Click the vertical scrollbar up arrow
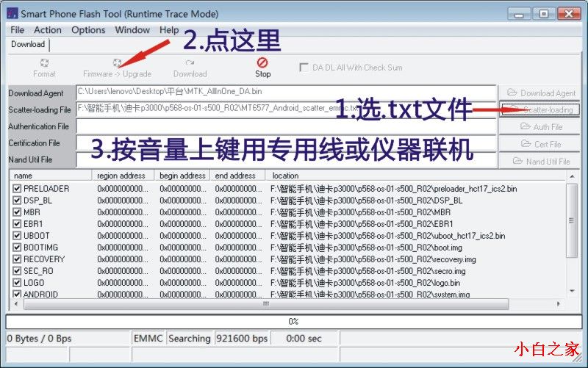This screenshot has height=368, width=588. tap(572, 176)
